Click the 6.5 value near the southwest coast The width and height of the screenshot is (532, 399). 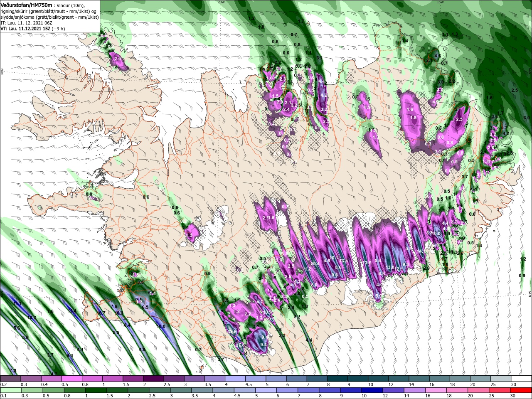[x=145, y=307]
